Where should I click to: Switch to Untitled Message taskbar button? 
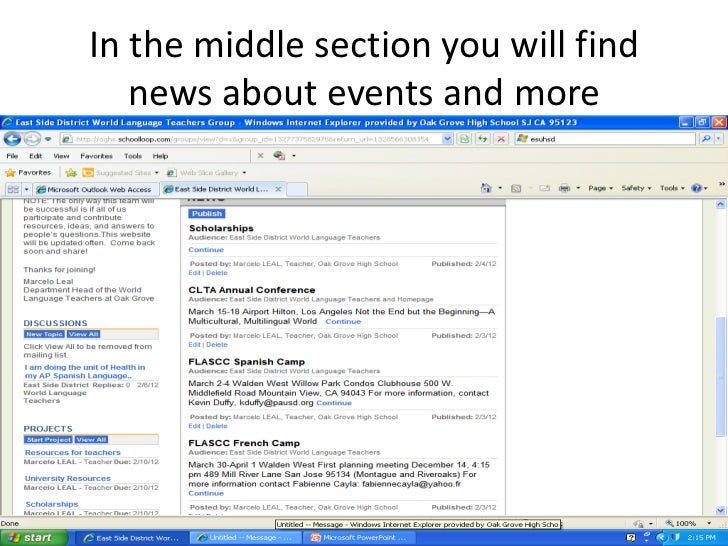[x=247, y=538]
